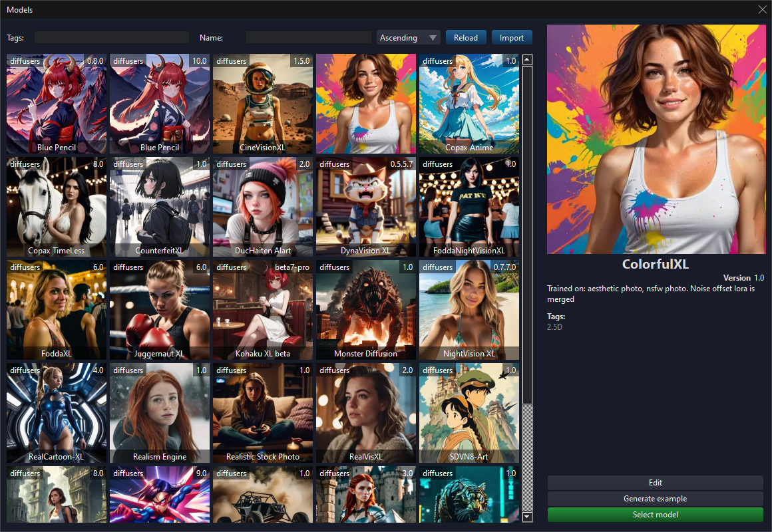Screen dimensions: 772x532
Task: Select the RealCartoon-XL model thumbnail
Action: coord(57,414)
